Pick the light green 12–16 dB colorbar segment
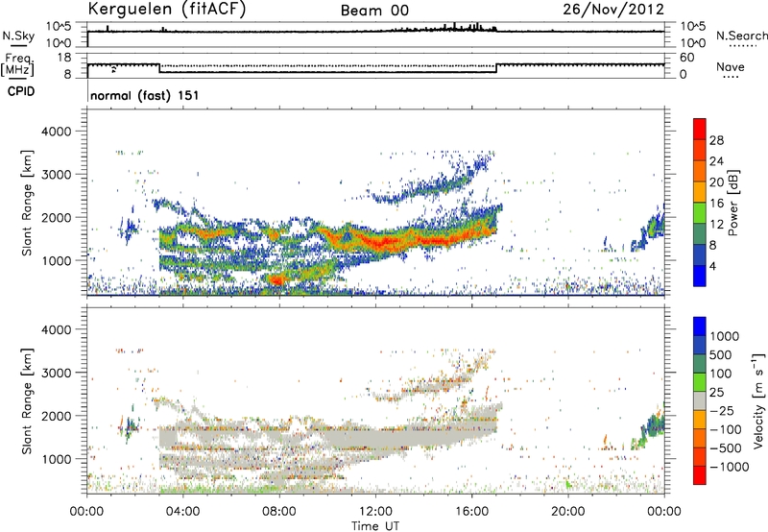 click(x=700, y=213)
